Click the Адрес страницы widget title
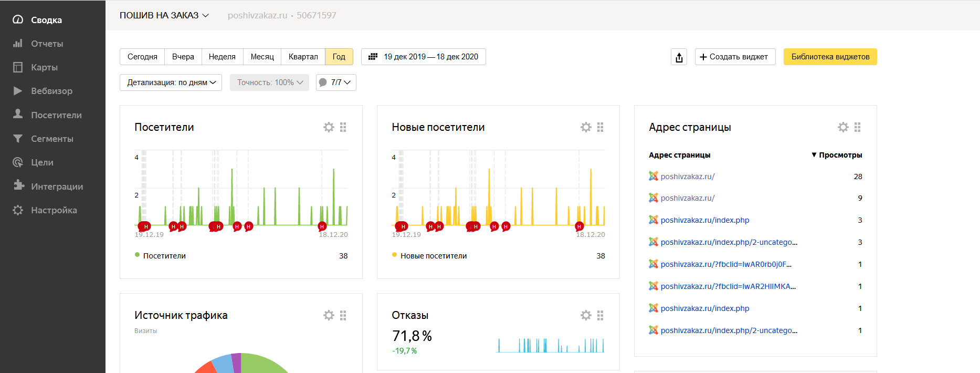The image size is (980, 373). click(x=690, y=127)
